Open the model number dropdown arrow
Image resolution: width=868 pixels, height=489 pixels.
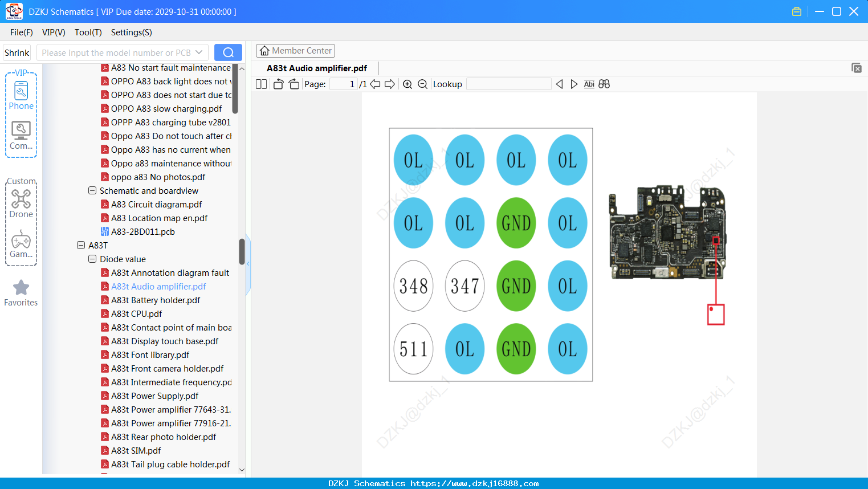pyautogui.click(x=199, y=52)
